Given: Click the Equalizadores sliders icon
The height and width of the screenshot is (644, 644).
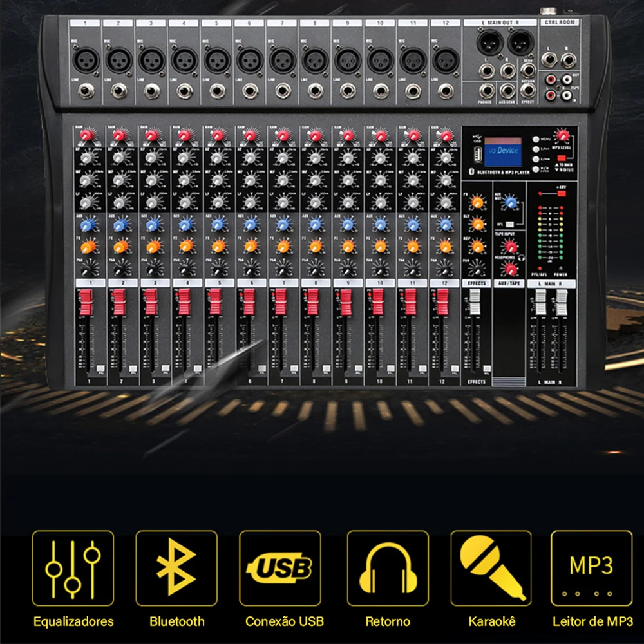Looking at the screenshot, I should tap(73, 568).
